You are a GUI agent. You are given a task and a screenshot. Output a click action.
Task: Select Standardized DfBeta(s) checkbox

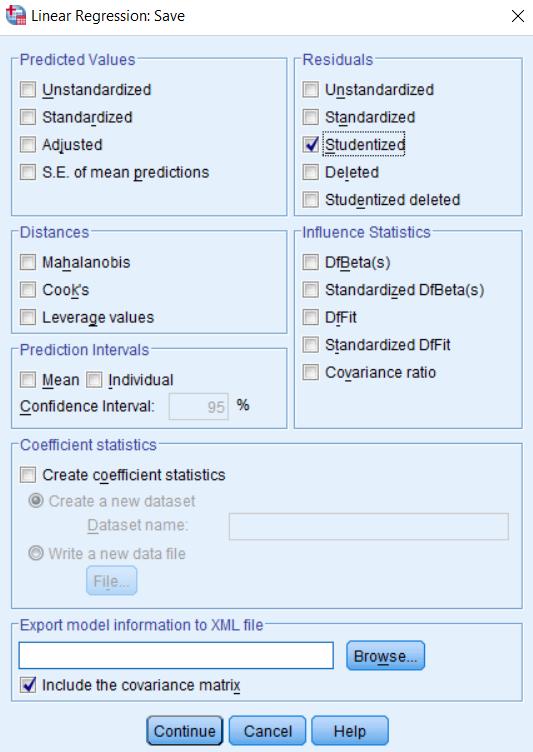click(311, 290)
